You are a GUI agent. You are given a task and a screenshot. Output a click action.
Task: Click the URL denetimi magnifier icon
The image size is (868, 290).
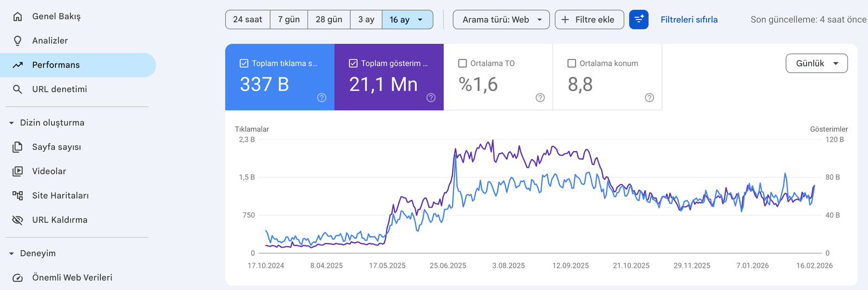tap(17, 89)
